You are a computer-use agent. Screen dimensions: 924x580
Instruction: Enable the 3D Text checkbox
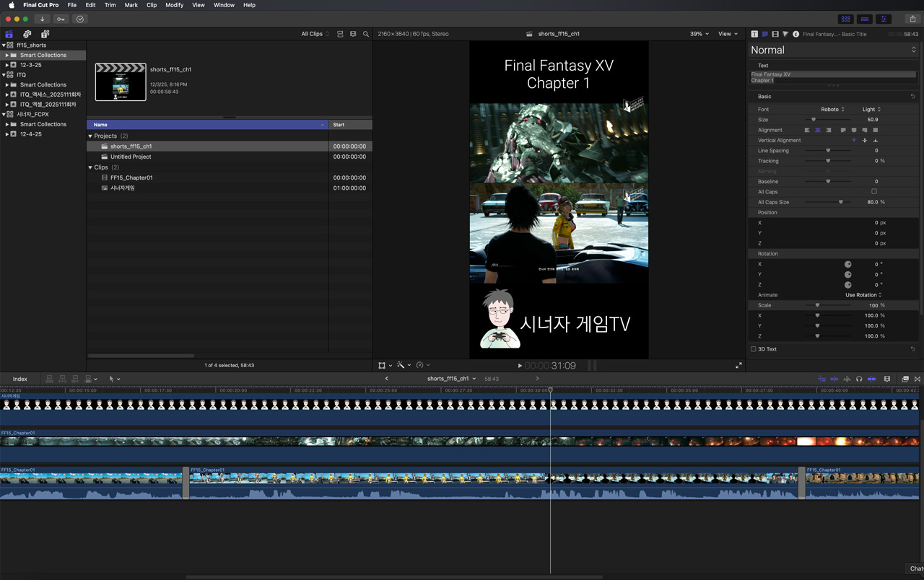(754, 349)
